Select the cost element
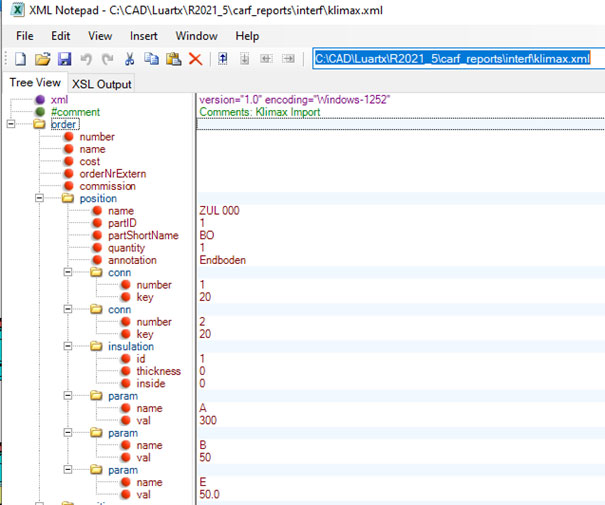 pyautogui.click(x=90, y=162)
